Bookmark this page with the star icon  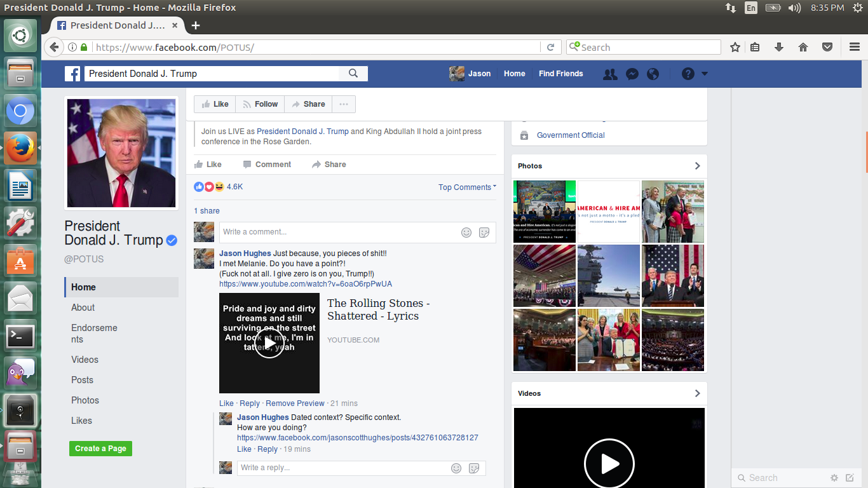[735, 47]
